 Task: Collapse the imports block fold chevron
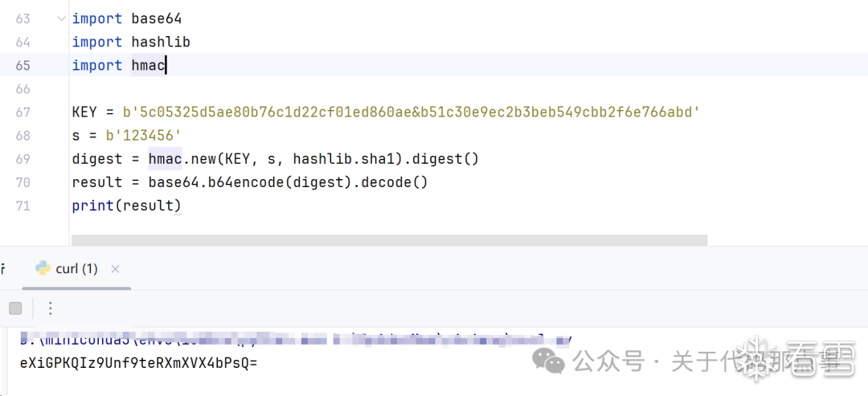pyautogui.click(x=62, y=18)
